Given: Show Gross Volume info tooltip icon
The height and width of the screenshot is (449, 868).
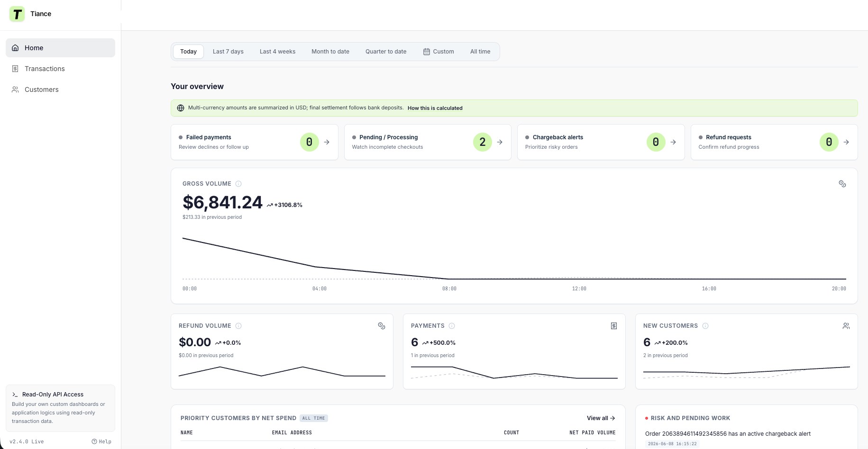Looking at the screenshot, I should pyautogui.click(x=238, y=184).
